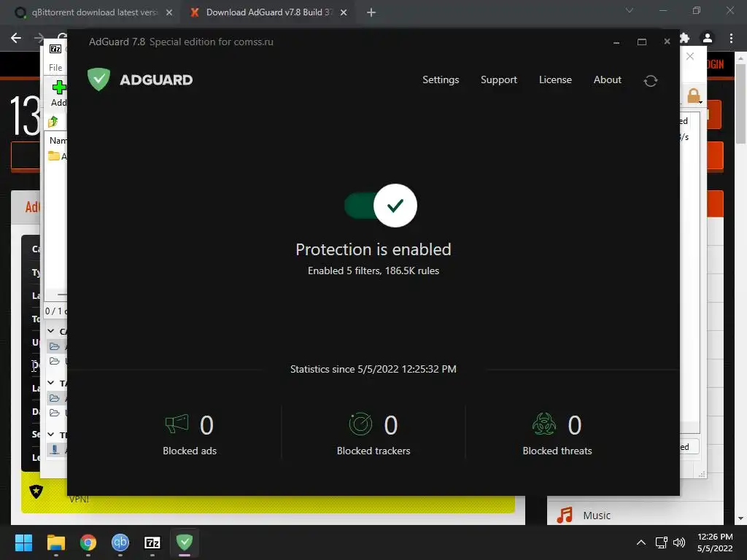Close the qBittorrent window behind AdGuard
Viewport: 747px width, 560px height.
pyautogui.click(x=690, y=56)
